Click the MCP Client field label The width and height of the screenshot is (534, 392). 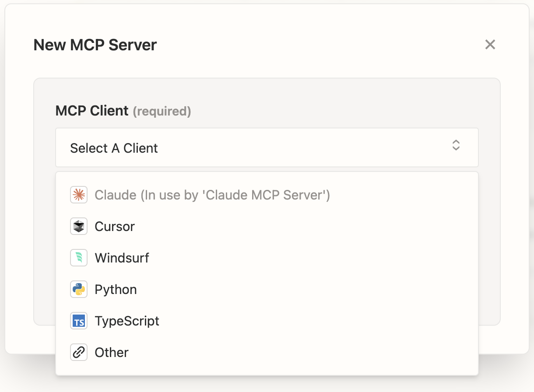click(x=92, y=111)
